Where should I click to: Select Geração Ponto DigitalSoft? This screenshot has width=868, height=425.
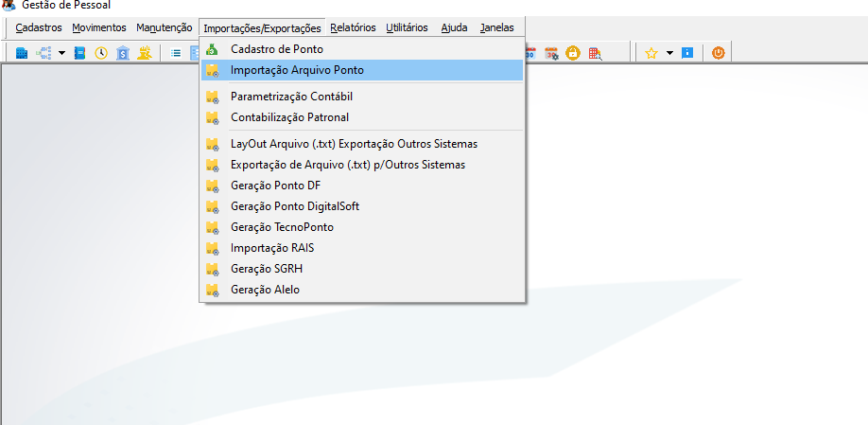pyautogui.click(x=362, y=206)
